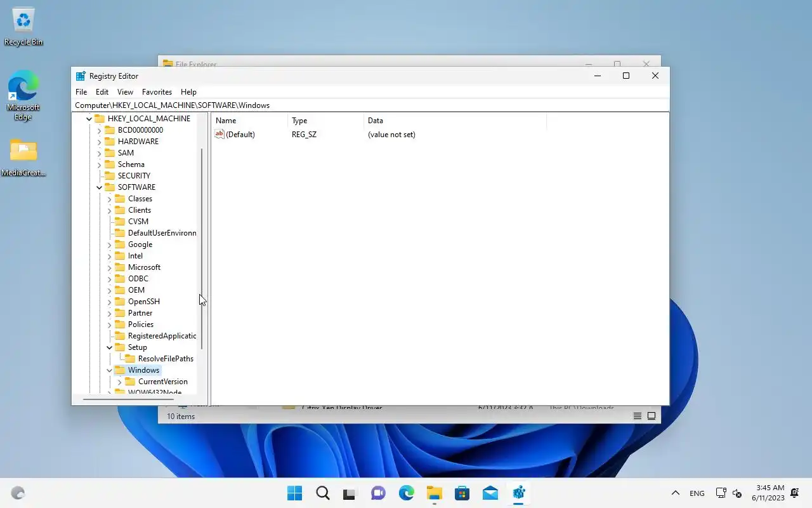Click the tree pane horizontal scrollbar
The width and height of the screenshot is (812, 508).
pyautogui.click(x=128, y=399)
